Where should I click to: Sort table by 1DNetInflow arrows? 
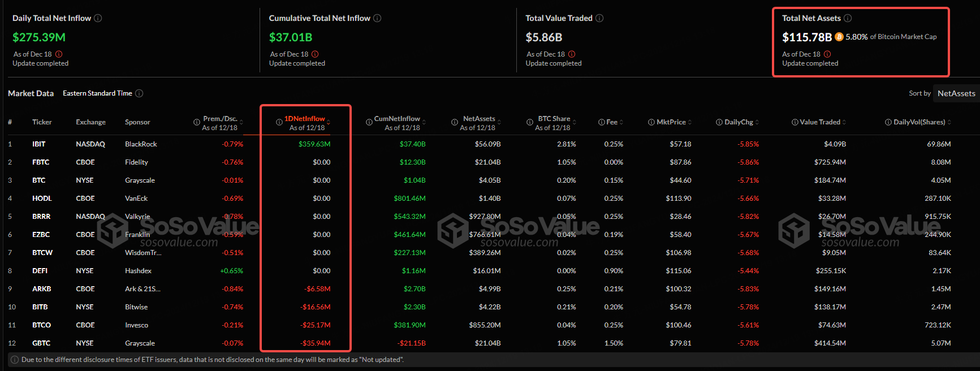(329, 122)
